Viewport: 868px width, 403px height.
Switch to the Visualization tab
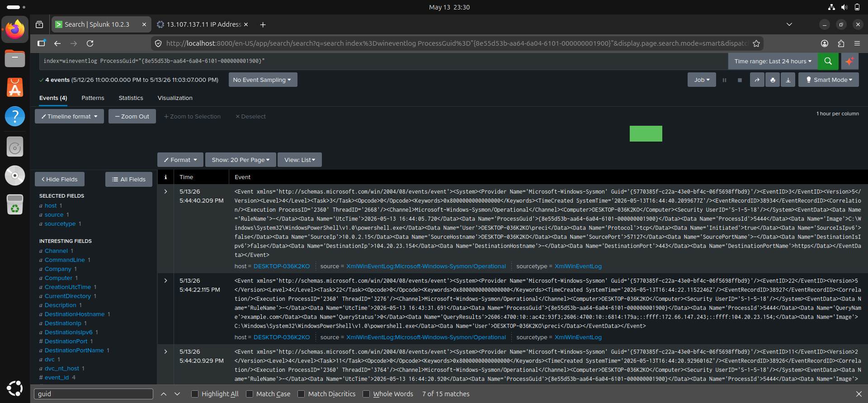[x=175, y=98]
